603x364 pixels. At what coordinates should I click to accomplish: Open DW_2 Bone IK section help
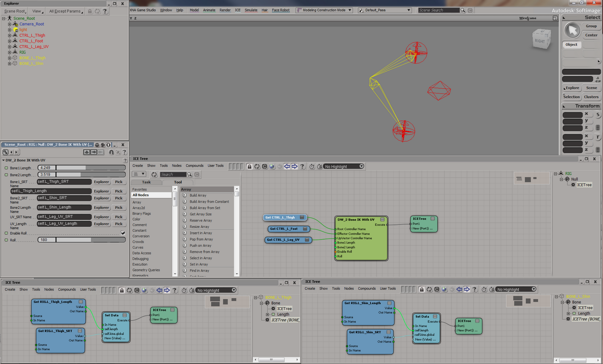[x=125, y=161]
